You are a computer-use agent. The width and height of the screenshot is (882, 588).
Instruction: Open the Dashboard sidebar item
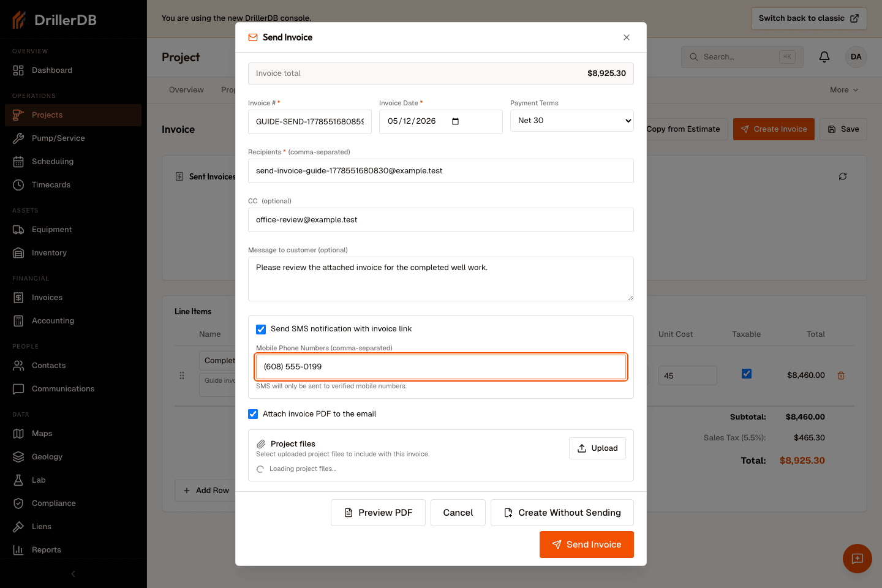pos(73,70)
